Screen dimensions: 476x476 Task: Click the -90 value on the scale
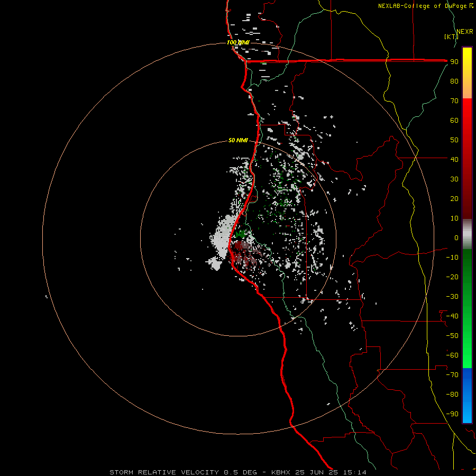click(452, 414)
